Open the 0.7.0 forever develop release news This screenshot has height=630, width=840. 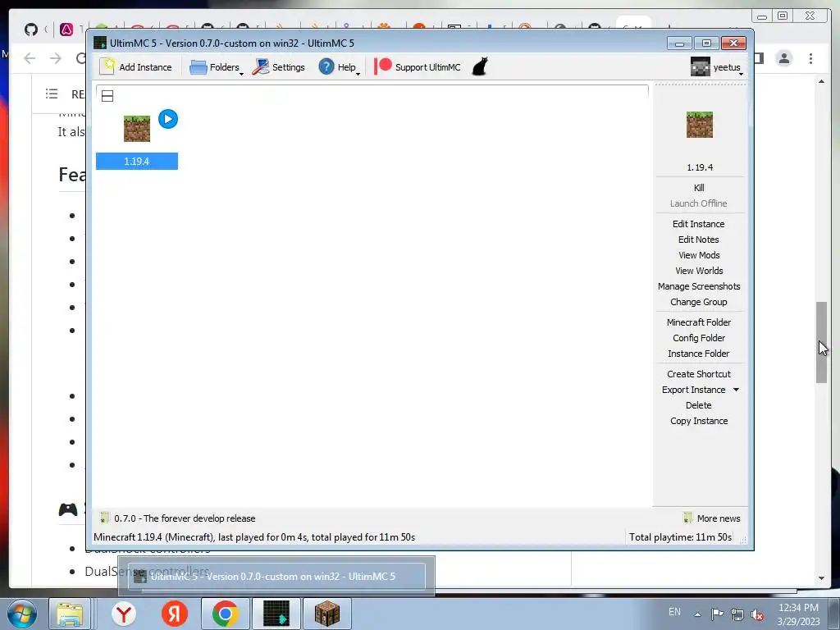(x=185, y=518)
